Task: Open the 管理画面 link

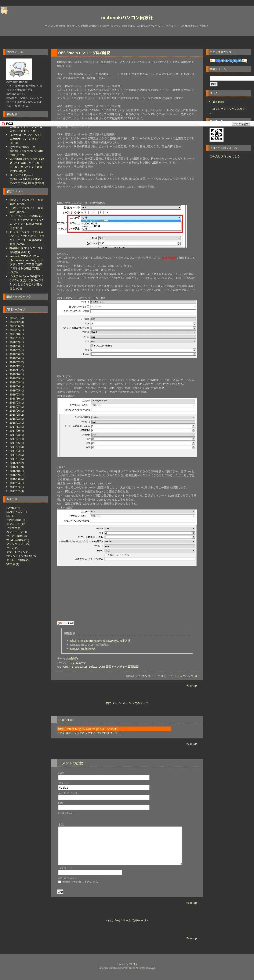Action: [x=218, y=102]
